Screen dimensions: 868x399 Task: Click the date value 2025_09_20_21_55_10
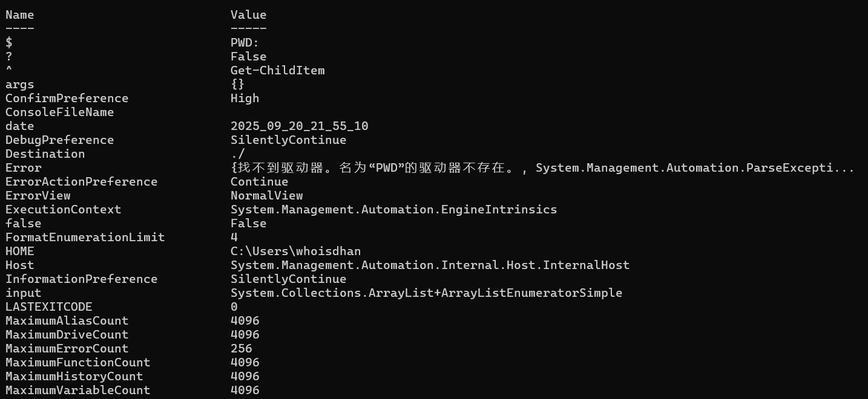click(x=299, y=126)
